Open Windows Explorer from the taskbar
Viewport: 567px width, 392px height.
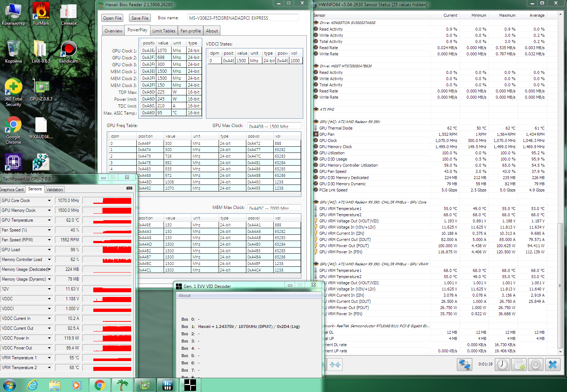(x=55, y=385)
